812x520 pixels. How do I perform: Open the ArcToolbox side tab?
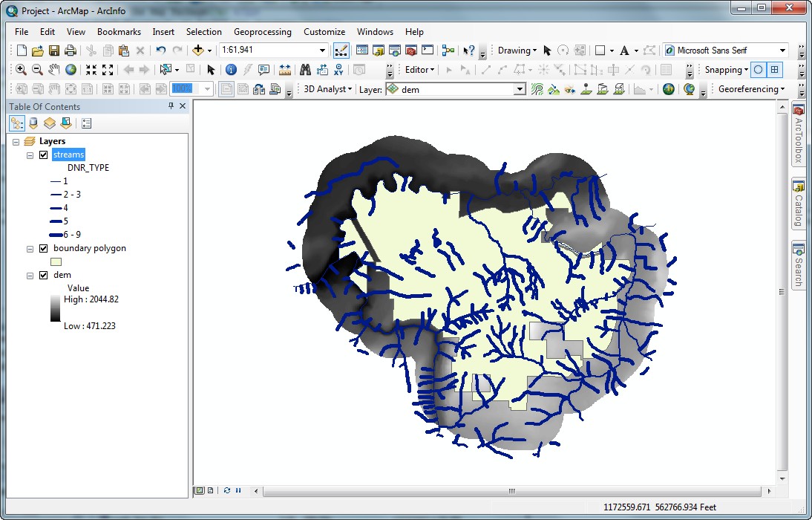coord(799,135)
